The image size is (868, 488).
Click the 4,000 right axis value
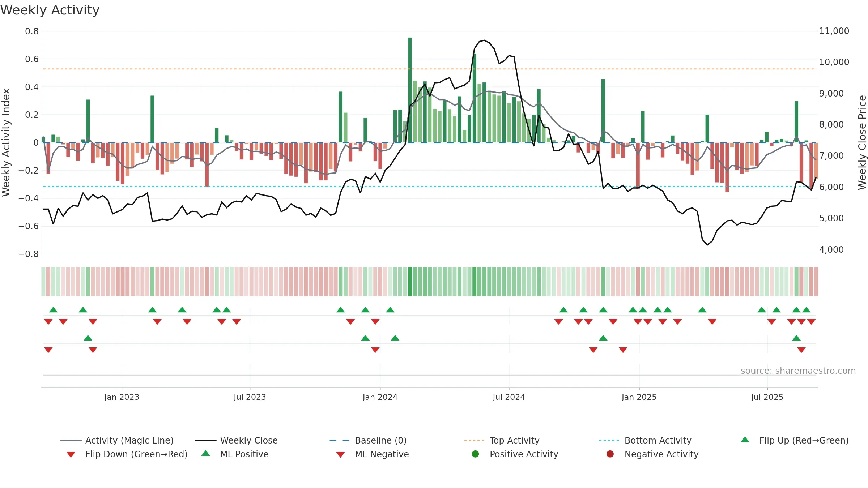(831, 249)
